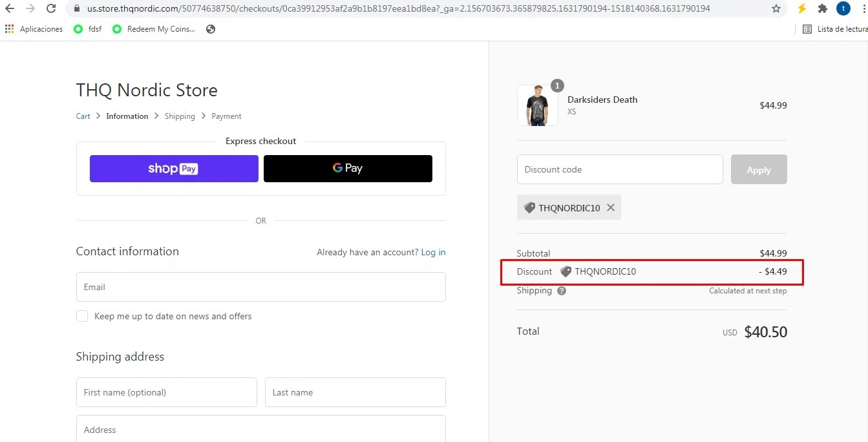Click the padlock icon in address bar
Image resolution: width=868 pixels, height=442 pixels.
click(x=77, y=9)
